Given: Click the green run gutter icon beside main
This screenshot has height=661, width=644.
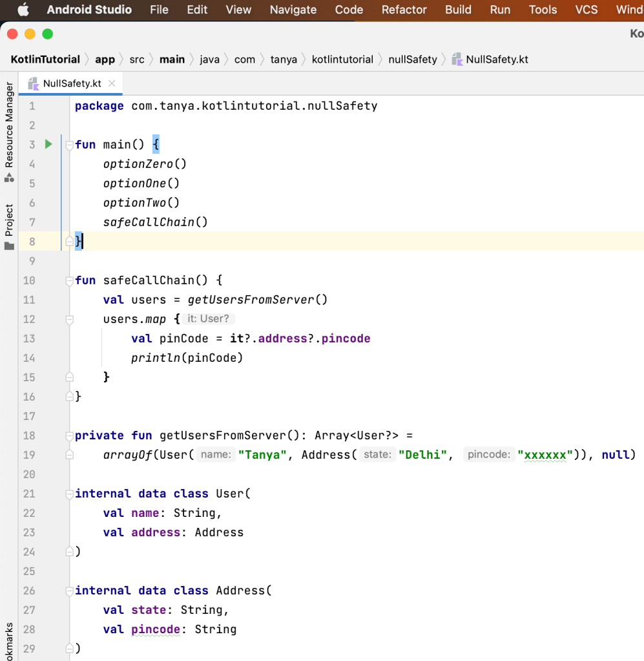Looking at the screenshot, I should [x=48, y=145].
